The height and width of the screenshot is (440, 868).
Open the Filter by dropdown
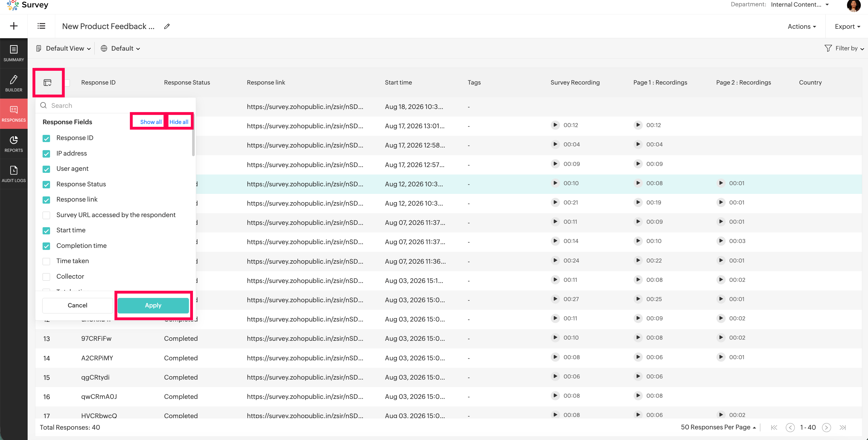click(844, 49)
